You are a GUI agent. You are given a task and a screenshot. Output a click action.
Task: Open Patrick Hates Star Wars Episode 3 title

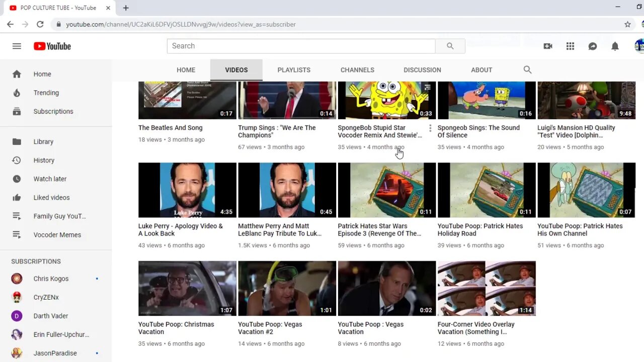(379, 230)
